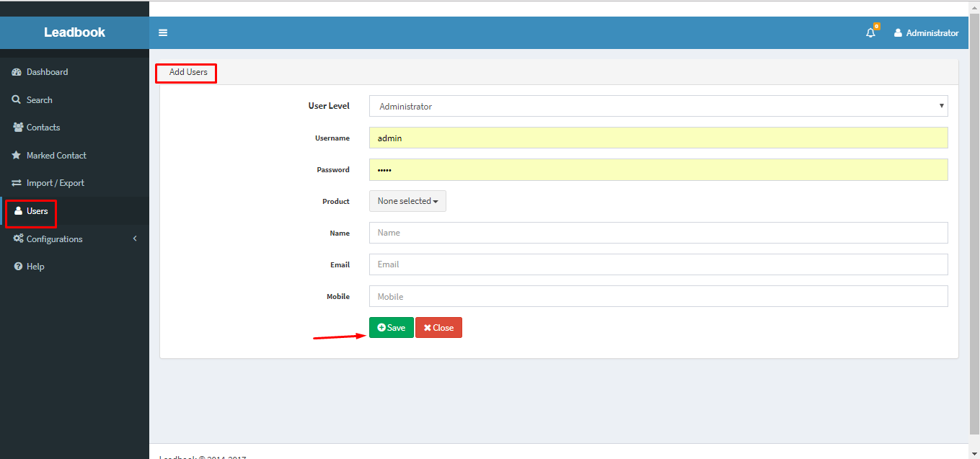This screenshot has width=980, height=459.
Task: Click the Search magnifier icon in sidebar
Action: coord(17,99)
